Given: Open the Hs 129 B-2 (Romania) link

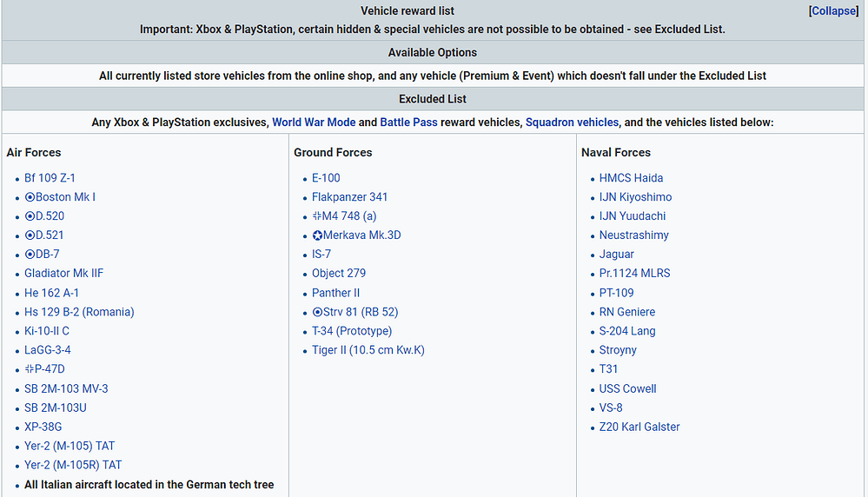Looking at the screenshot, I should click(x=79, y=312).
